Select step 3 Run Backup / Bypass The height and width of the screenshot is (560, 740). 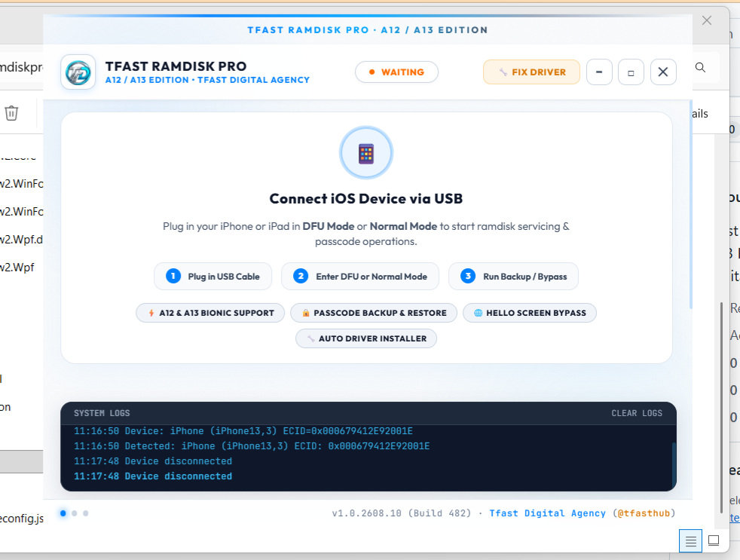513,276
